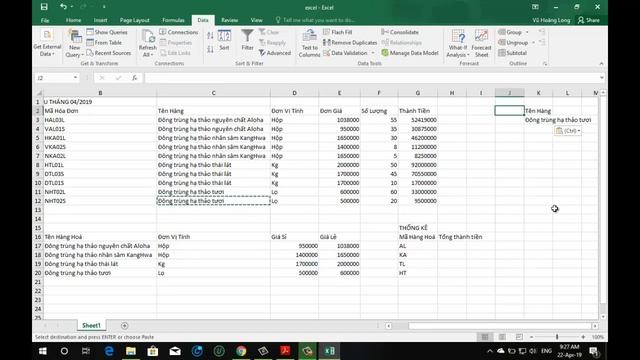Open the File tab
This screenshot has height=360, width=640.
coord(45,20)
